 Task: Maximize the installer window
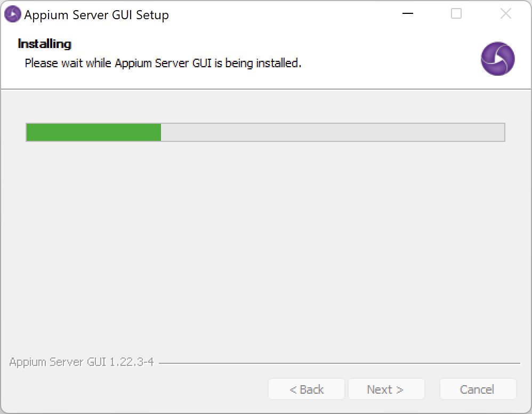pyautogui.click(x=456, y=14)
